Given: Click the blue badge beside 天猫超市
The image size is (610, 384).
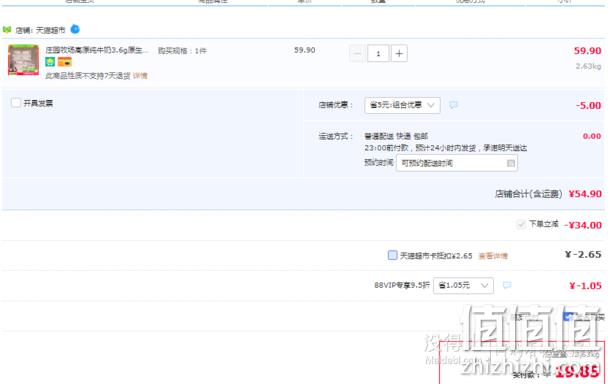Looking at the screenshot, I should coord(75,29).
